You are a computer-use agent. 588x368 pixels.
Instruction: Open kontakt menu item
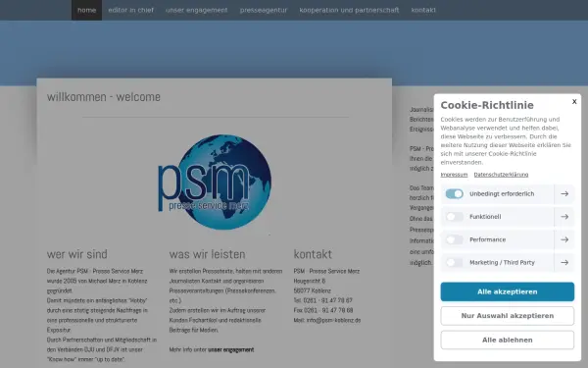pyautogui.click(x=423, y=10)
